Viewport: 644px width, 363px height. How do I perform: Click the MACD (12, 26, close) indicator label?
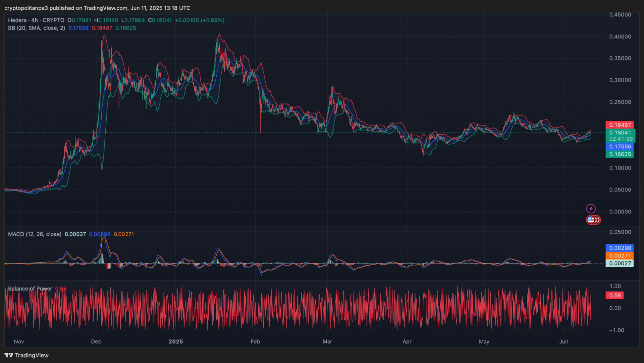(x=35, y=234)
